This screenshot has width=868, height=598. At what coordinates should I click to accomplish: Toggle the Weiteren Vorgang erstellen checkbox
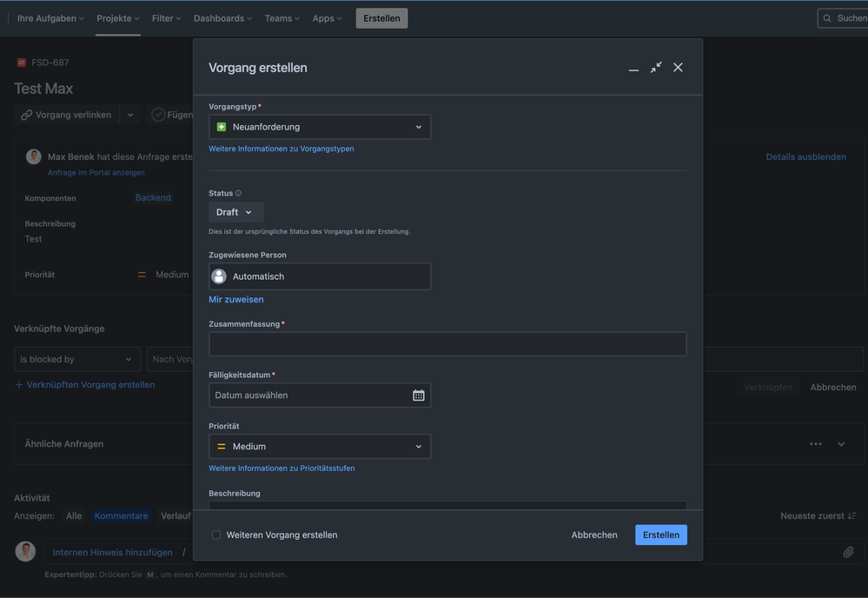216,535
